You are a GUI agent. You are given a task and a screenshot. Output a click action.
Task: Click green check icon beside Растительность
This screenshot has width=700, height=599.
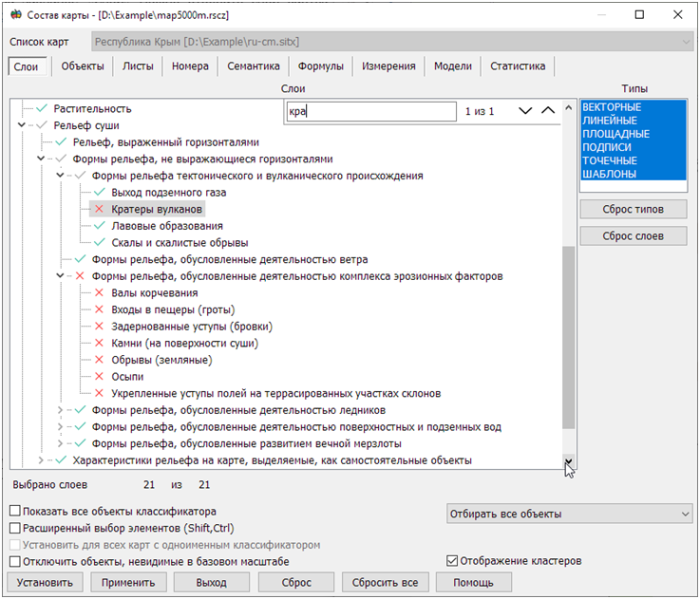tap(42, 109)
